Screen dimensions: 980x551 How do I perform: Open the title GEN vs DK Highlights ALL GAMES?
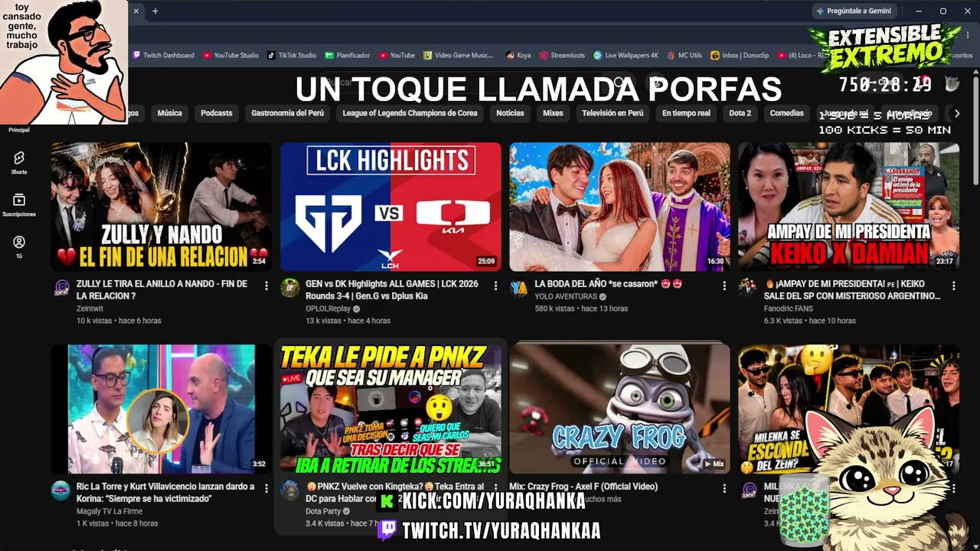392,290
